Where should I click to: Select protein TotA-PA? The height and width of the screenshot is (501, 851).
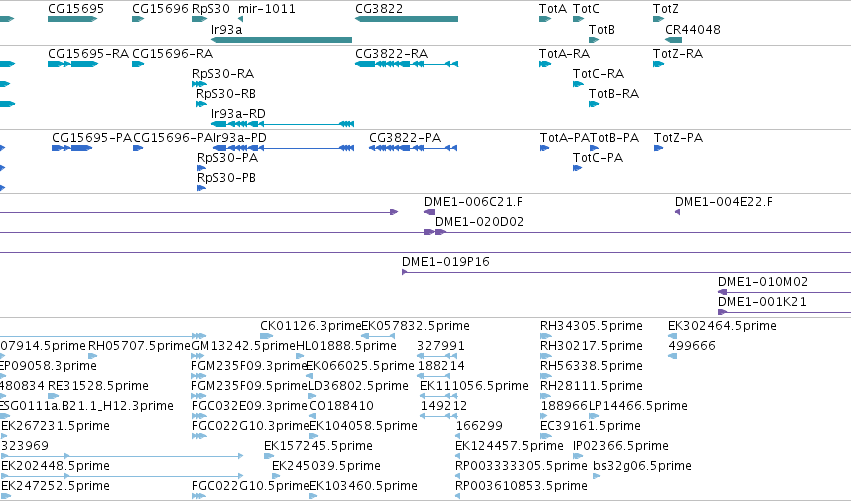pos(564,138)
